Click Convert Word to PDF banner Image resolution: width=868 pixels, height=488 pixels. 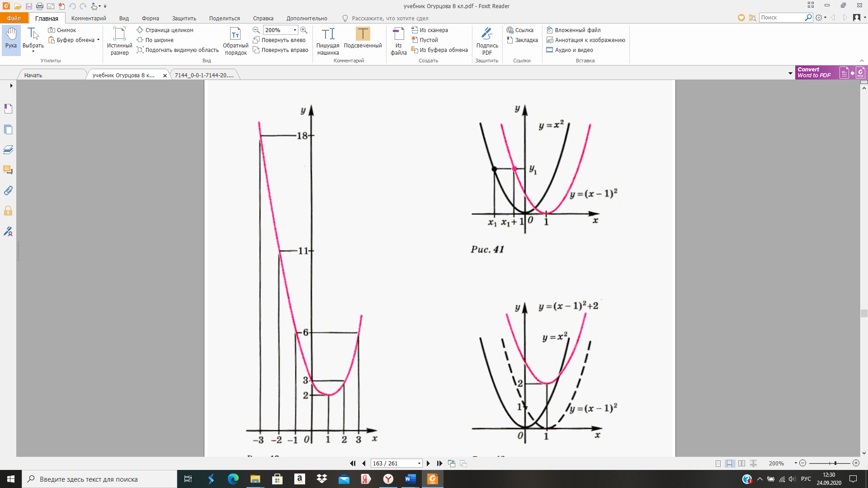click(x=831, y=73)
